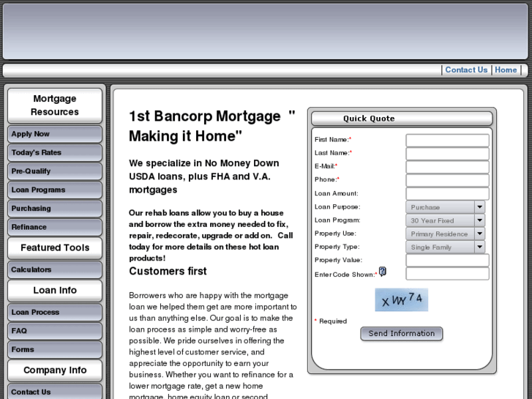Focus the Last Name input field

coord(448,154)
